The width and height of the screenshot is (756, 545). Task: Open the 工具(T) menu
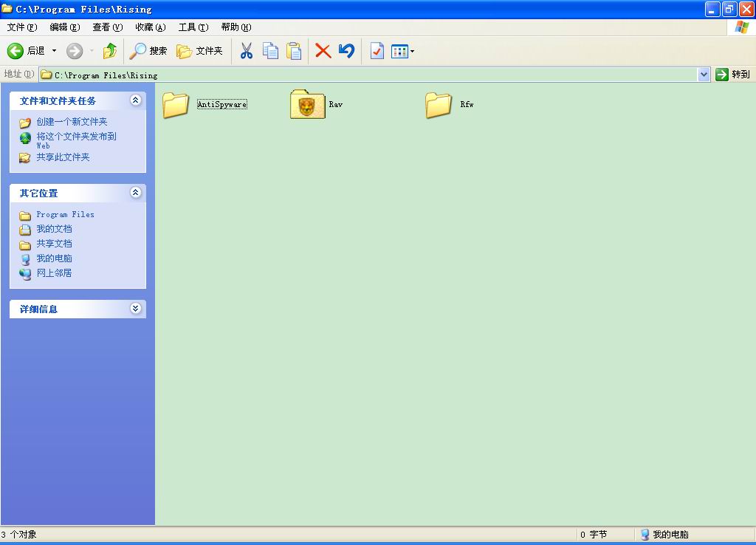point(193,27)
